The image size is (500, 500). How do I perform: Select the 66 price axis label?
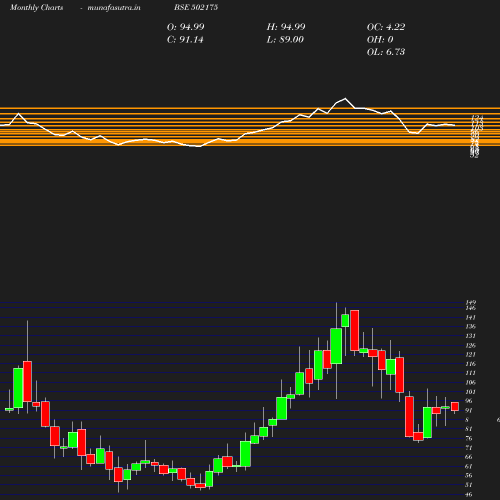[x=469, y=457]
